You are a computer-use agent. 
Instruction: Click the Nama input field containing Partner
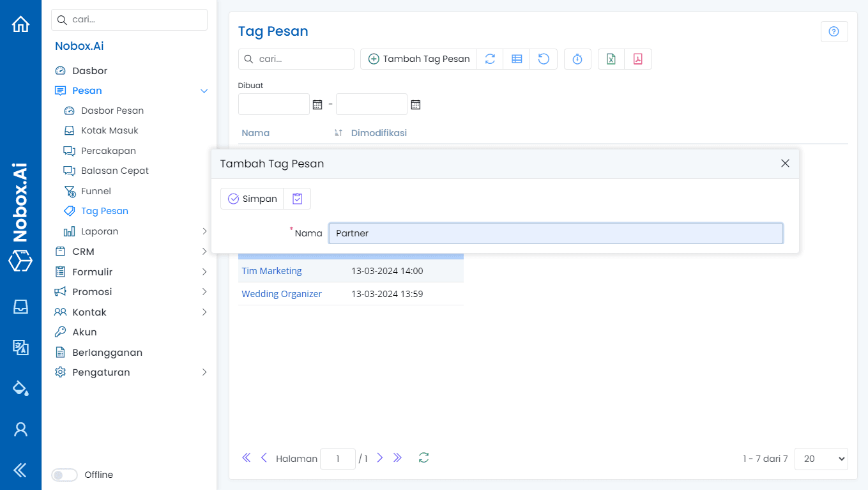555,233
